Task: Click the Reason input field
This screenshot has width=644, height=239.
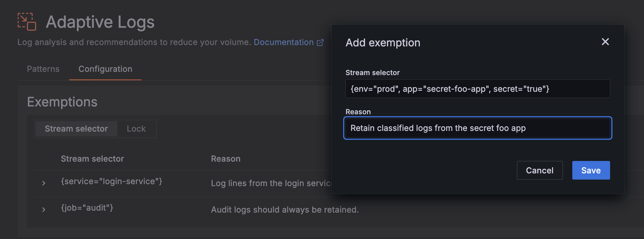Action: click(477, 128)
